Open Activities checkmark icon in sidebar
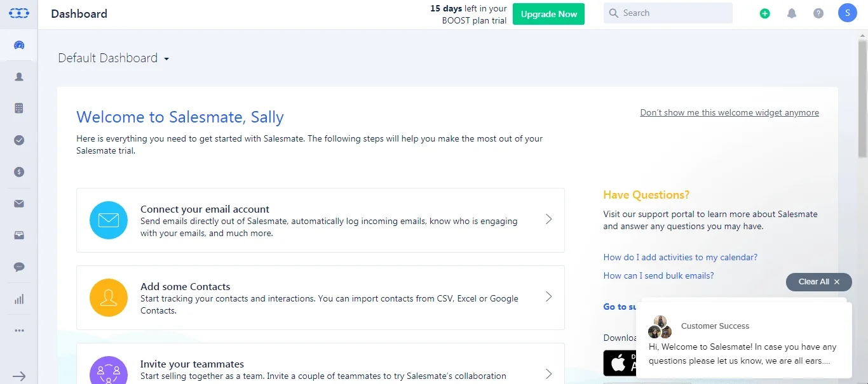Image resolution: width=868 pixels, height=384 pixels. click(19, 140)
